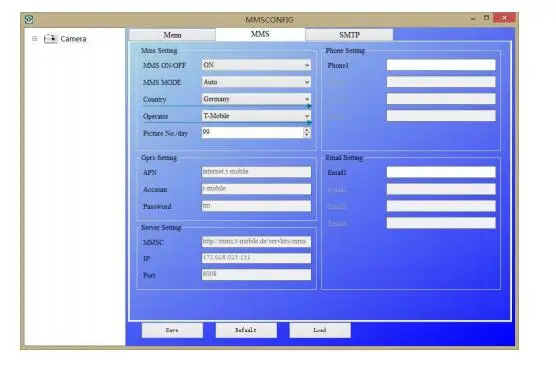Click the APN field in Gprs Setting
This screenshot has height=365, width=556.
(x=256, y=172)
